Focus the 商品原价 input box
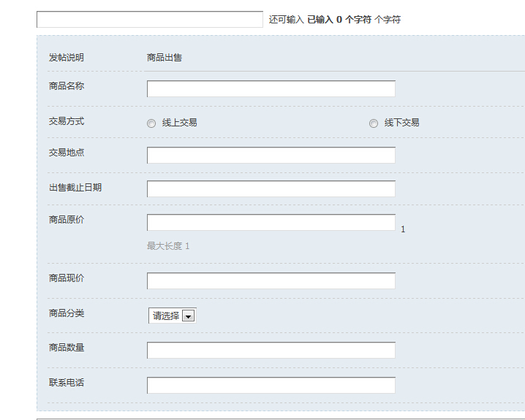525x420 pixels. pos(271,223)
